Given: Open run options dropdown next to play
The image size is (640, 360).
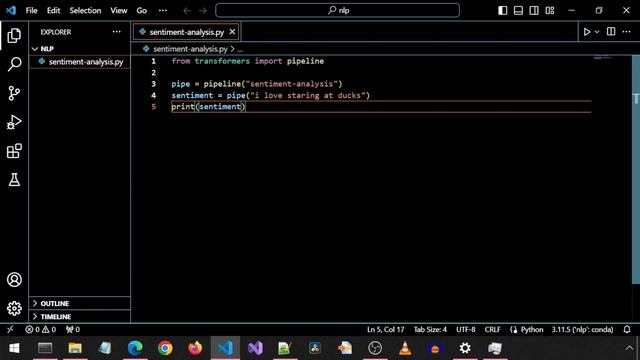Looking at the screenshot, I should point(597,32).
